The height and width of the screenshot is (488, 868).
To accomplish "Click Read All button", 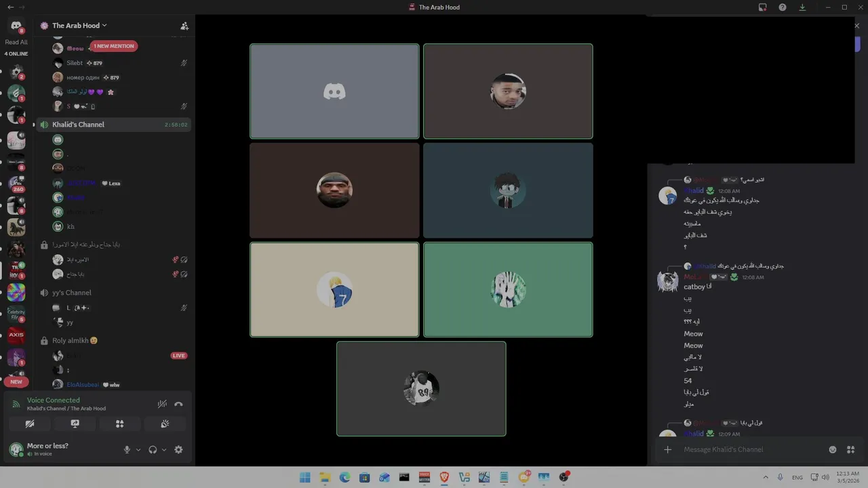I will click(x=16, y=42).
